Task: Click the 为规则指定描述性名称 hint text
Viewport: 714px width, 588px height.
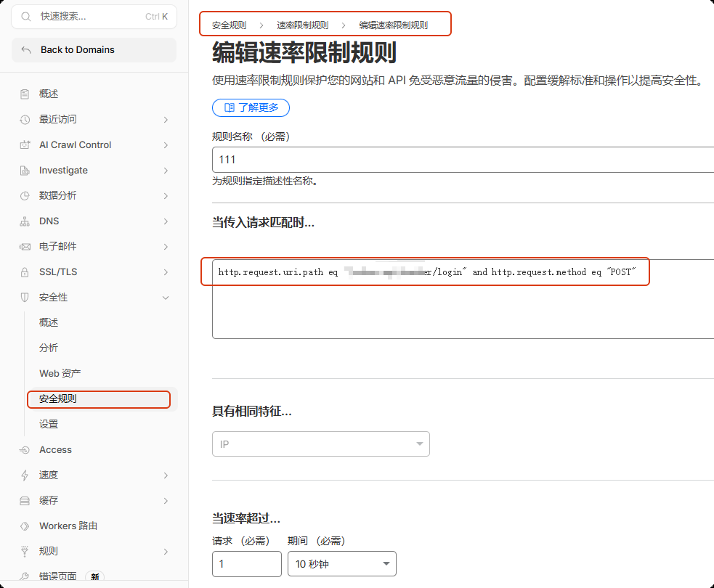Action: pos(265,181)
